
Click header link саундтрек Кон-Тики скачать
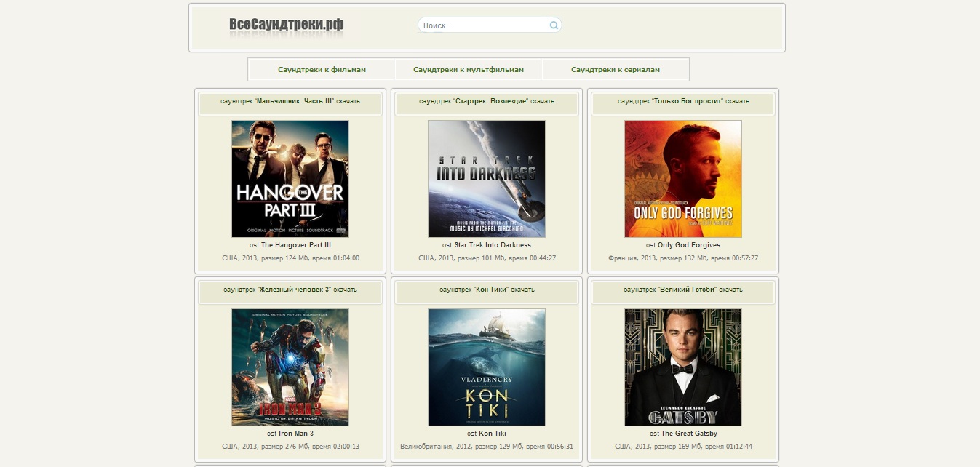pyautogui.click(x=487, y=290)
